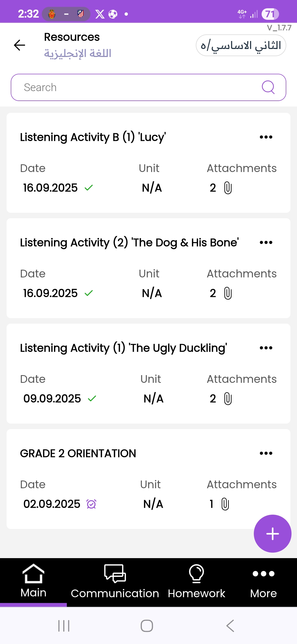Open attachments paperclip for 'Lucy' activity
Viewport: 297px width, 644px height.
pos(228,188)
